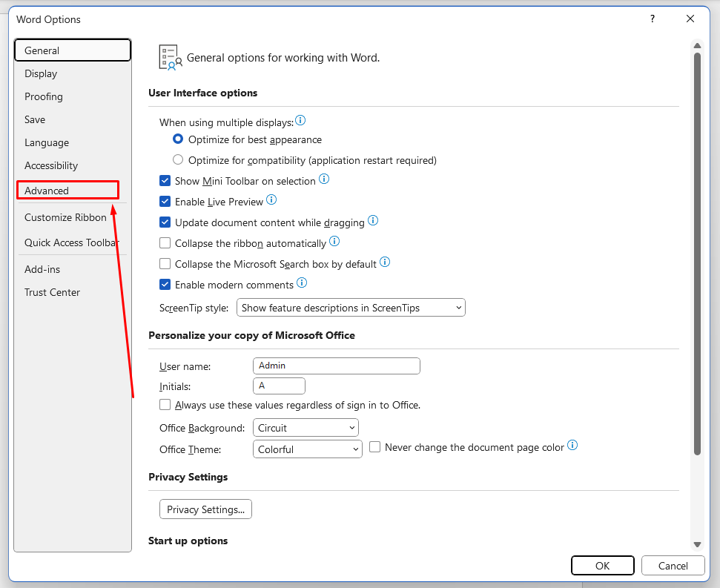Select Optimize for compatibility radio button

click(x=178, y=159)
